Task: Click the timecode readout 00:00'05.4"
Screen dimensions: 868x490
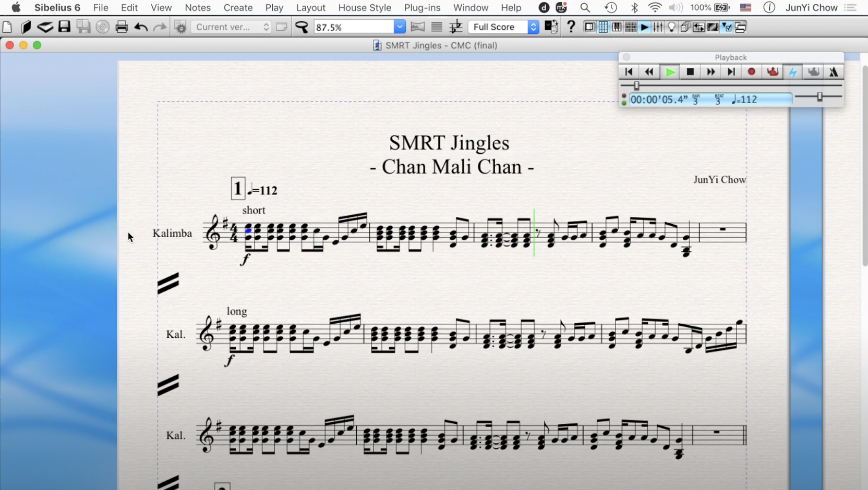Action: 659,100
